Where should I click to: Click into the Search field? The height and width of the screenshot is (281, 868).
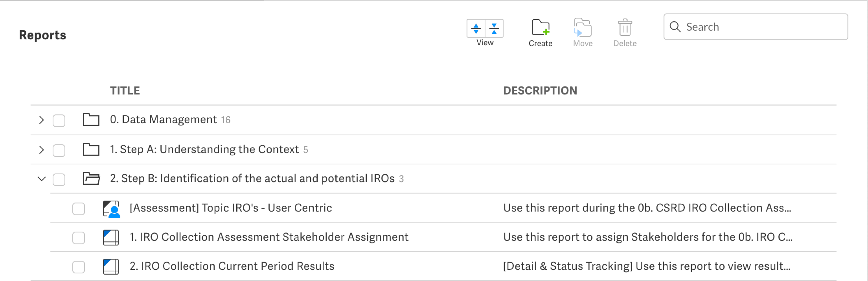point(762,27)
